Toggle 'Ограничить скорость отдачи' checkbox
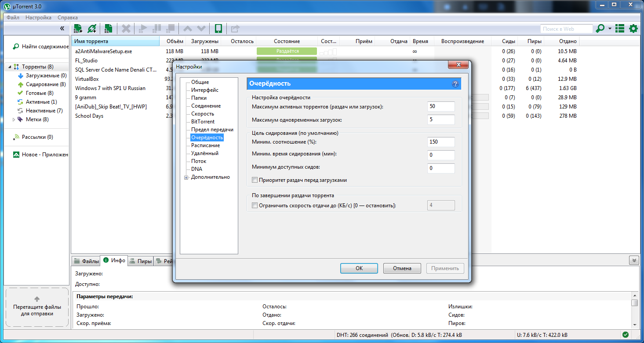The height and width of the screenshot is (343, 644). pos(255,206)
